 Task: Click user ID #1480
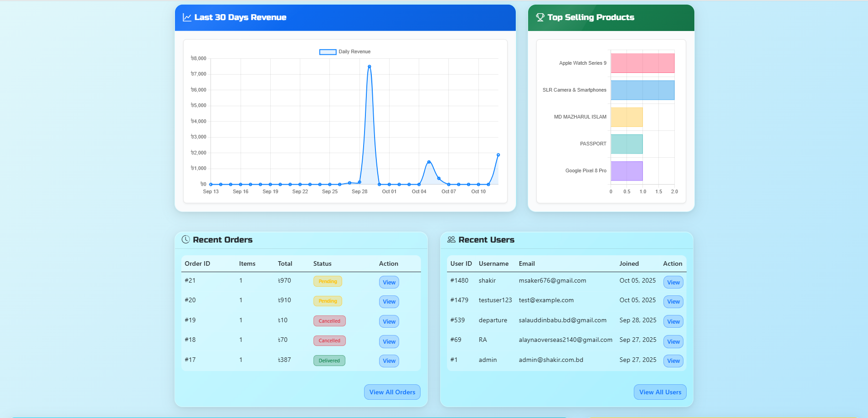pos(459,280)
